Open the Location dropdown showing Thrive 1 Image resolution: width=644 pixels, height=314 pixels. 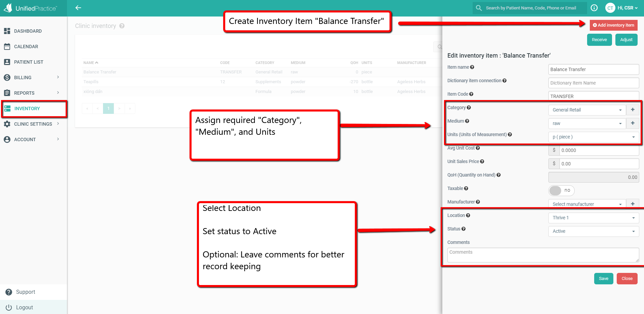pos(593,218)
